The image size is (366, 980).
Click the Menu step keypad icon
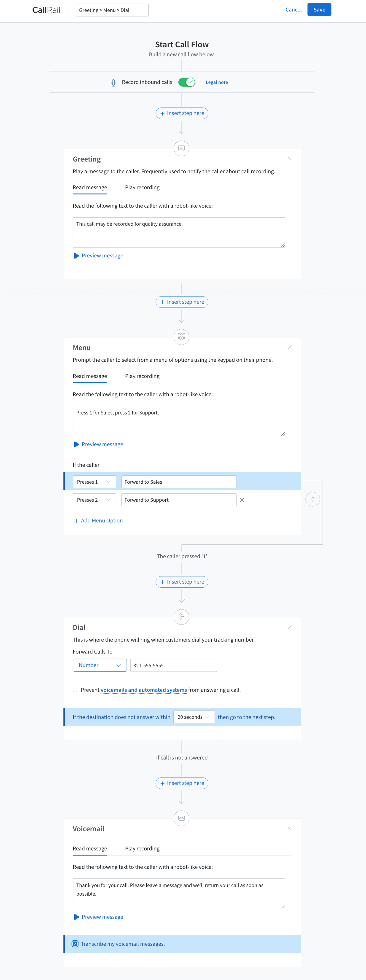[181, 337]
